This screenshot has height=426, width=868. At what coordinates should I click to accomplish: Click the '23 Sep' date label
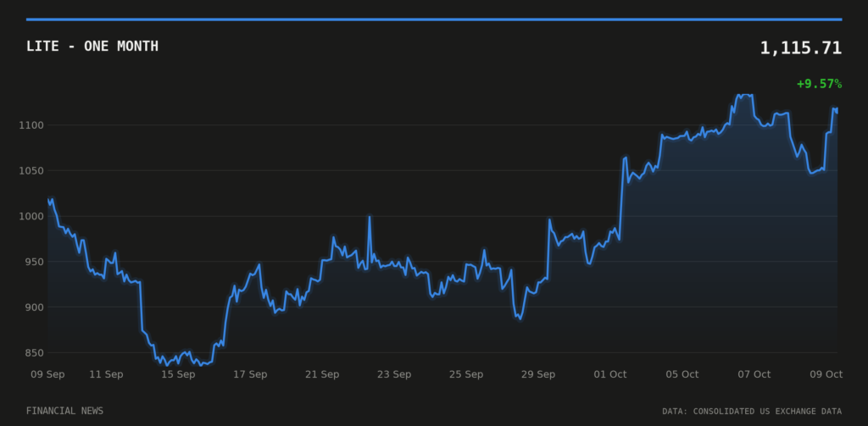pos(394,374)
